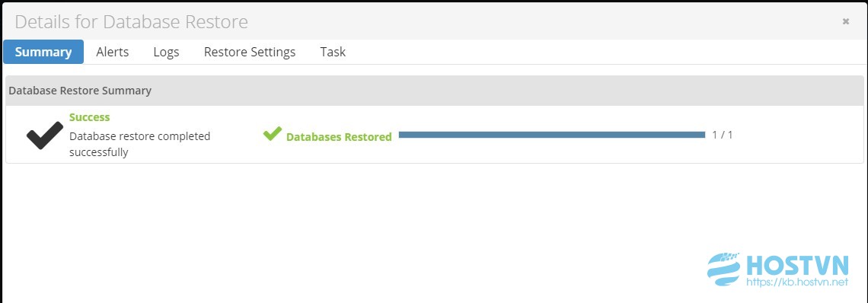Screen dimensions: 868x303
Task: Click the HOSTVN globe logo icon
Action: click(724, 270)
